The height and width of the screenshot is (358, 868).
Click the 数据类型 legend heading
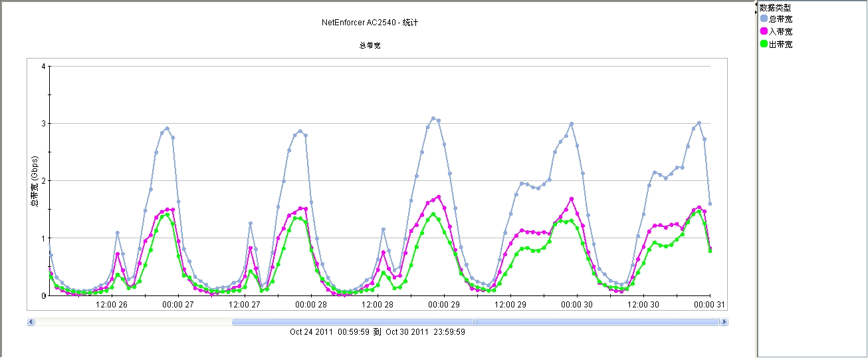click(x=775, y=7)
